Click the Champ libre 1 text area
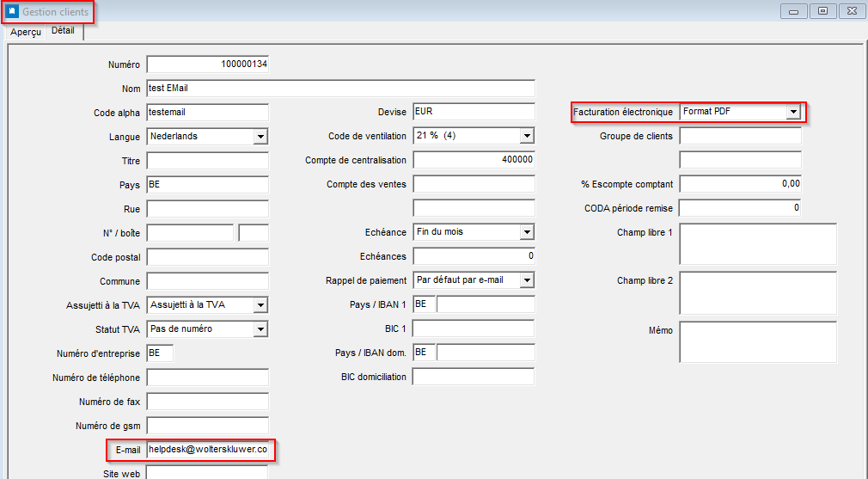This screenshot has height=479, width=868. [758, 244]
